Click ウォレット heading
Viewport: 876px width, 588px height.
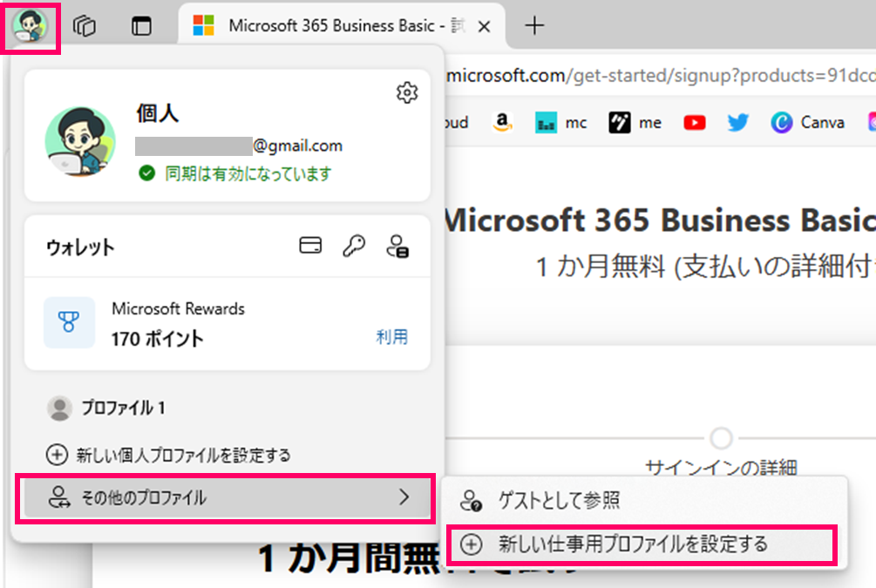(80, 247)
